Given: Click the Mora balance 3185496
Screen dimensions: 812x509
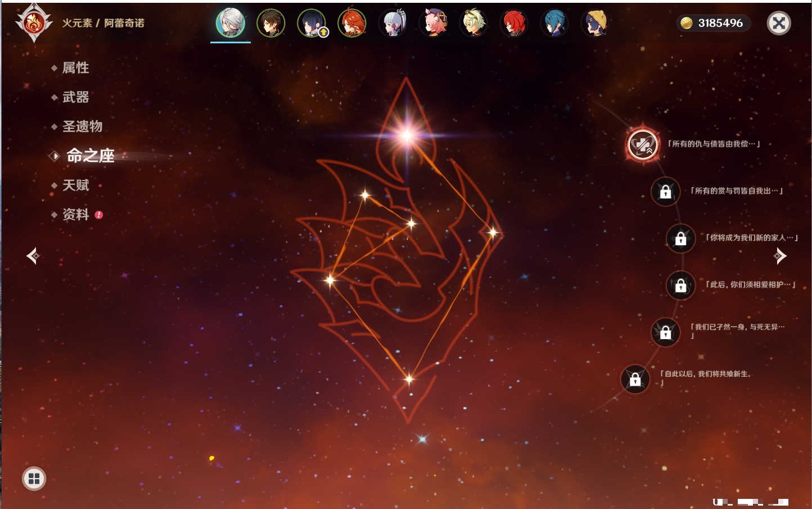Looking at the screenshot, I should tap(713, 23).
